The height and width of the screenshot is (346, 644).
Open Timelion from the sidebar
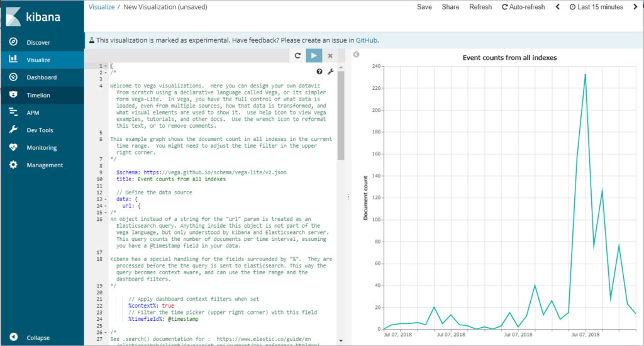pos(42,95)
